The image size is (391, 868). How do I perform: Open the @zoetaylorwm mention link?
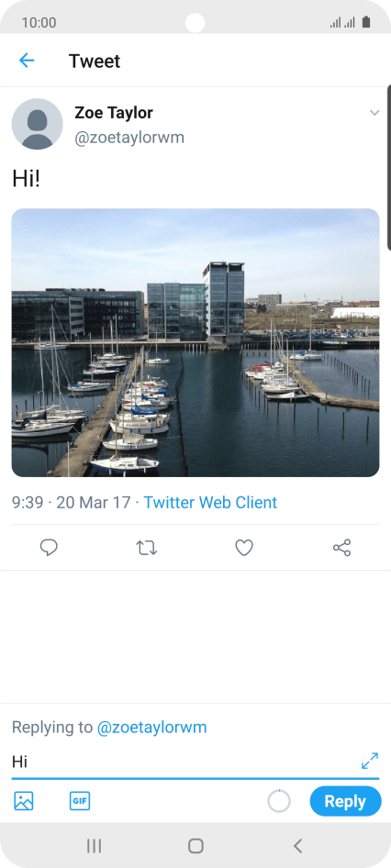[151, 727]
